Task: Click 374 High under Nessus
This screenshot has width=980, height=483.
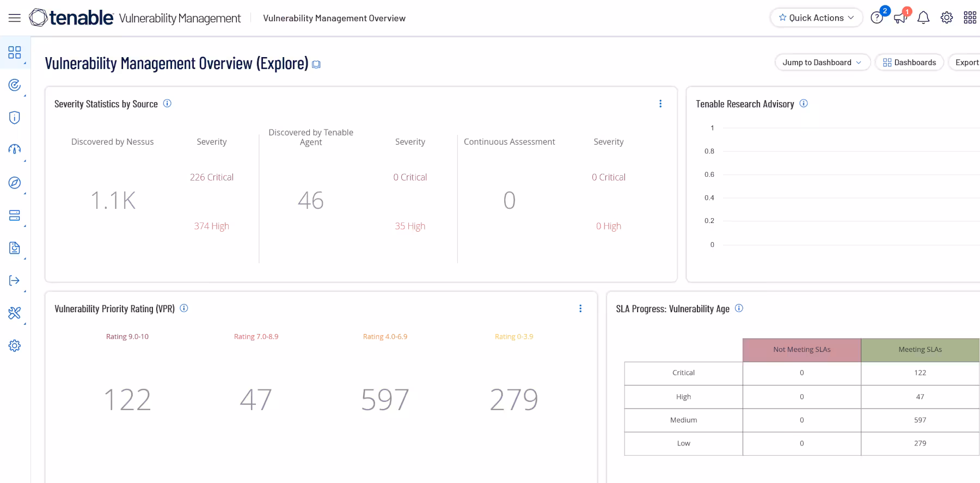Action: 212,226
